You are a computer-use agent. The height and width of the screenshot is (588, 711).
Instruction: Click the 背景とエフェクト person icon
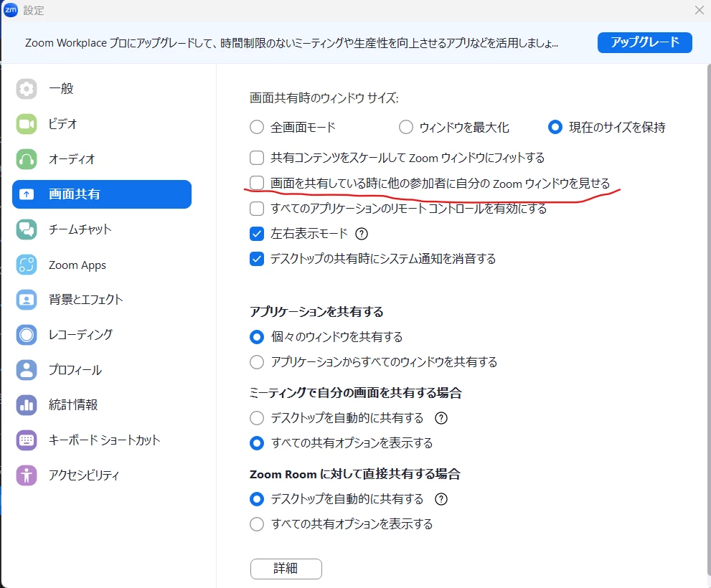[x=27, y=300]
